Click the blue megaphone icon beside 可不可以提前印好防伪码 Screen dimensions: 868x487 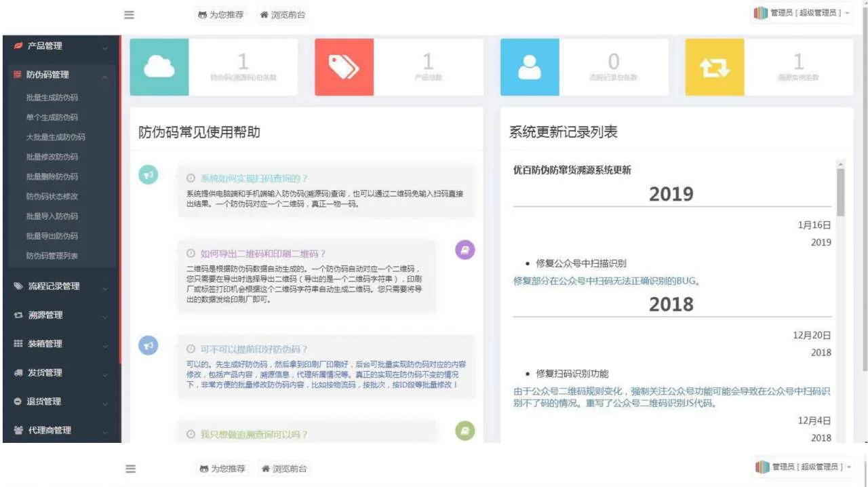point(149,345)
